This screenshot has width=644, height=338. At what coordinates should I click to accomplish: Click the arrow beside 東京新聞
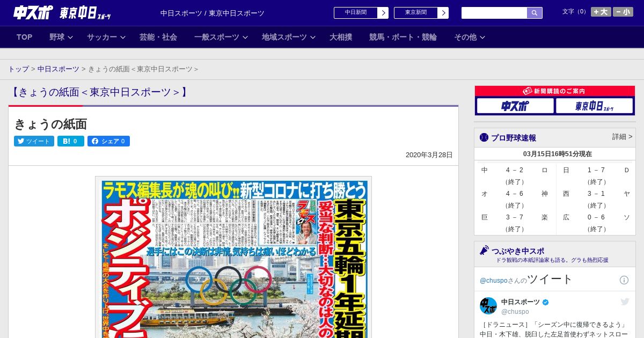(443, 13)
